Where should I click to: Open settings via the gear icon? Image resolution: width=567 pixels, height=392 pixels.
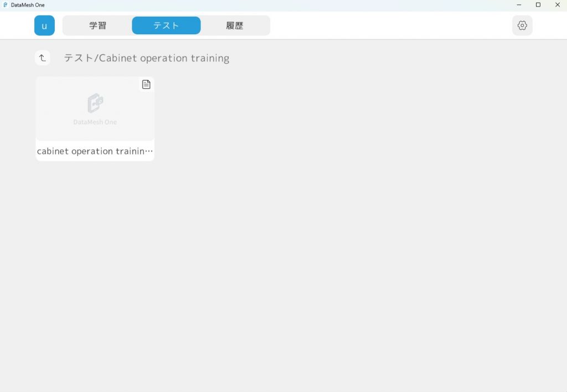[x=522, y=25]
